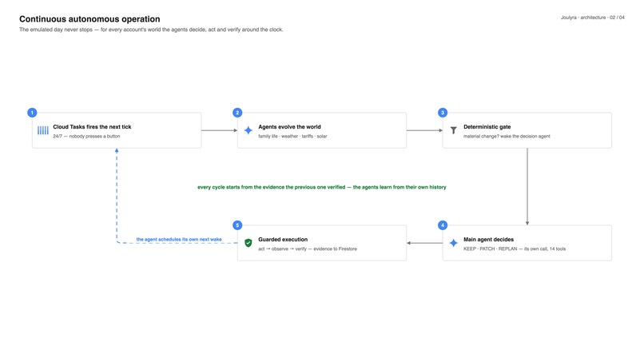This screenshot has width=644, height=362.
Task: Click the text "family life · weather · tariffs · solar"
Action: pyautogui.click(x=292, y=136)
